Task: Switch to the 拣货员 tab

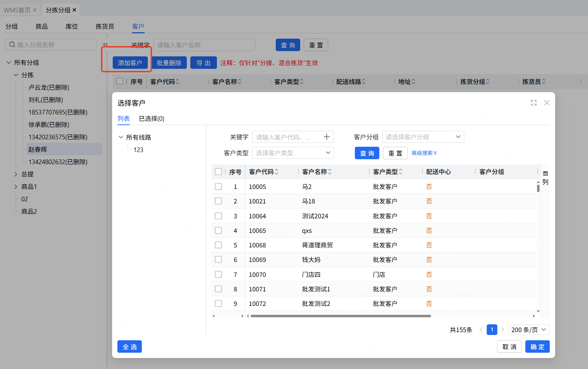Action: coord(105,27)
